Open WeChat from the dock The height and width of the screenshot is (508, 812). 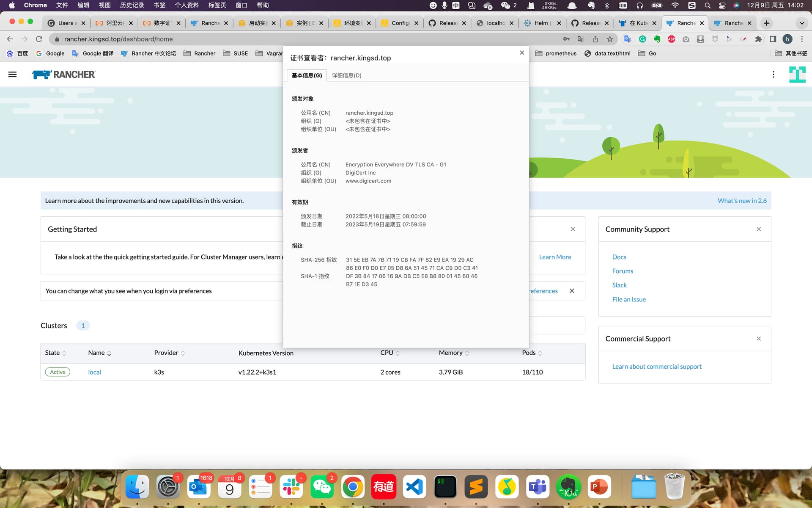tap(322, 487)
